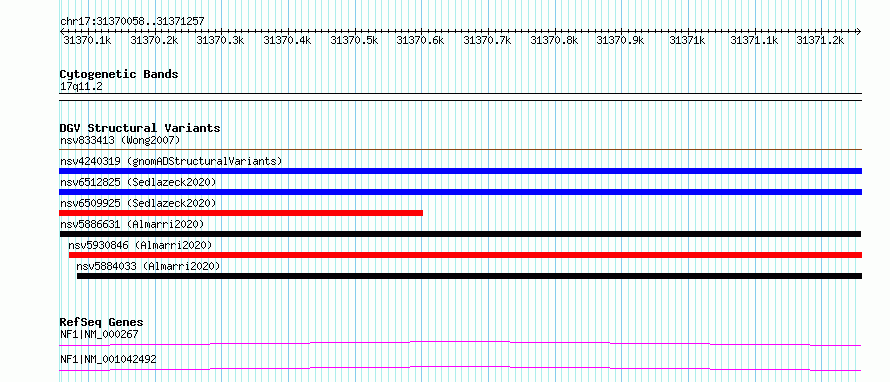Open the NF1|NM_000267 transcript label
This screenshot has height=382, width=890.
point(99,334)
